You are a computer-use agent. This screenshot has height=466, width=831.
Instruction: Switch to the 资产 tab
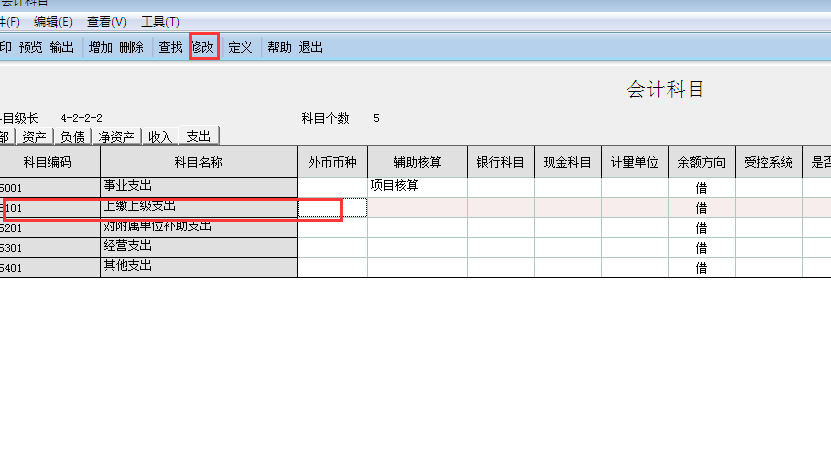34,137
